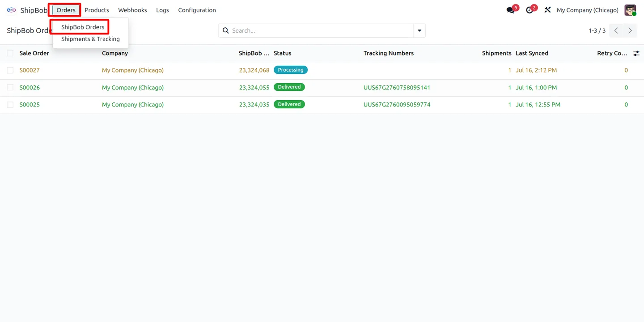Screen dimensions: 644x322
Task: Sort by Shipments column header
Action: pyautogui.click(x=496, y=53)
